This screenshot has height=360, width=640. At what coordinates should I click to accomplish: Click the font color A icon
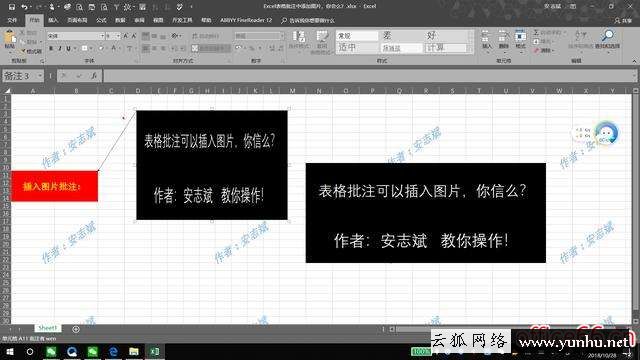coord(114,49)
